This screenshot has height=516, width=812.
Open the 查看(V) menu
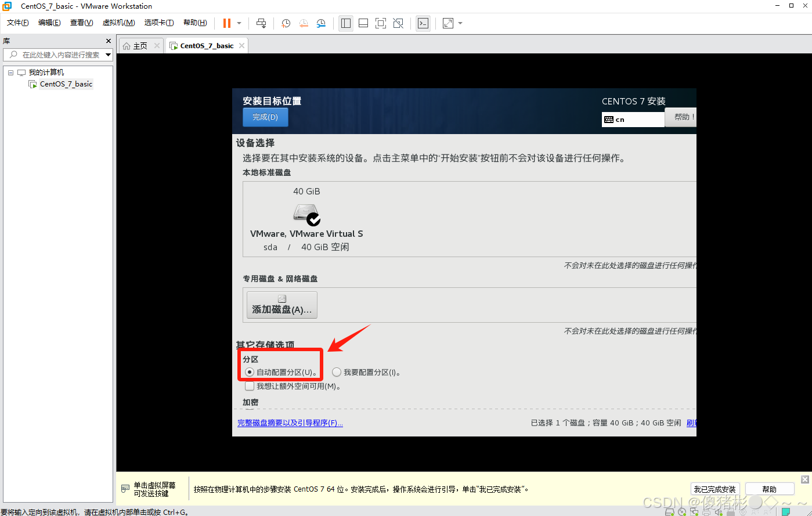tap(82, 23)
